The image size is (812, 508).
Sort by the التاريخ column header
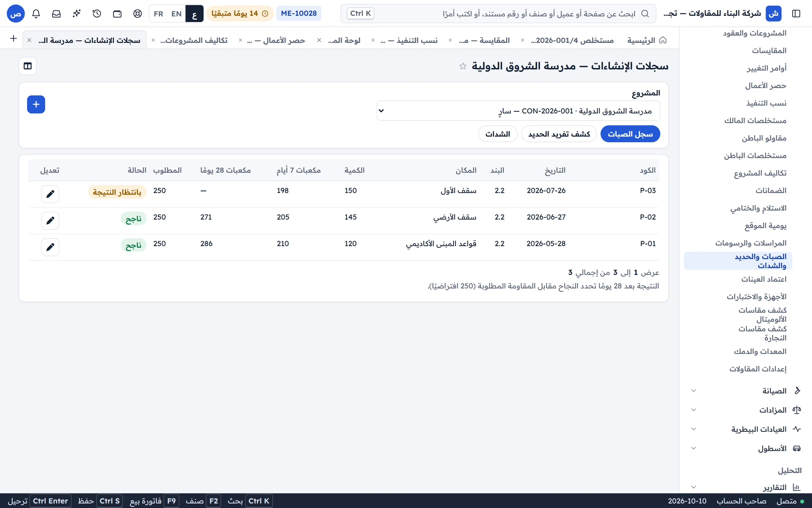(x=555, y=170)
